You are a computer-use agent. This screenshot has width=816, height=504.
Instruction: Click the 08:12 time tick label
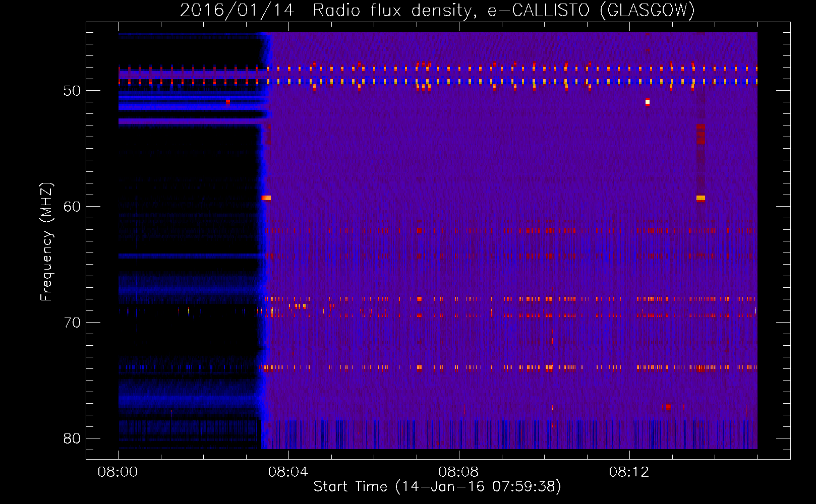point(629,472)
